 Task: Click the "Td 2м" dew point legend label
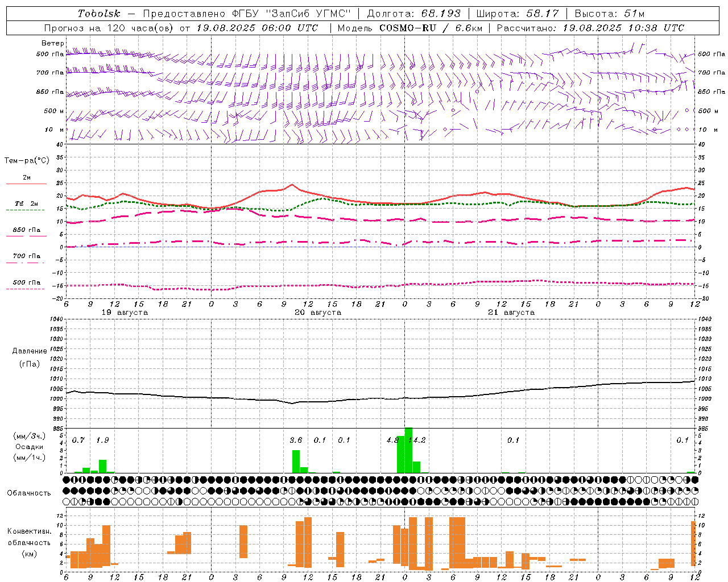tap(27, 203)
